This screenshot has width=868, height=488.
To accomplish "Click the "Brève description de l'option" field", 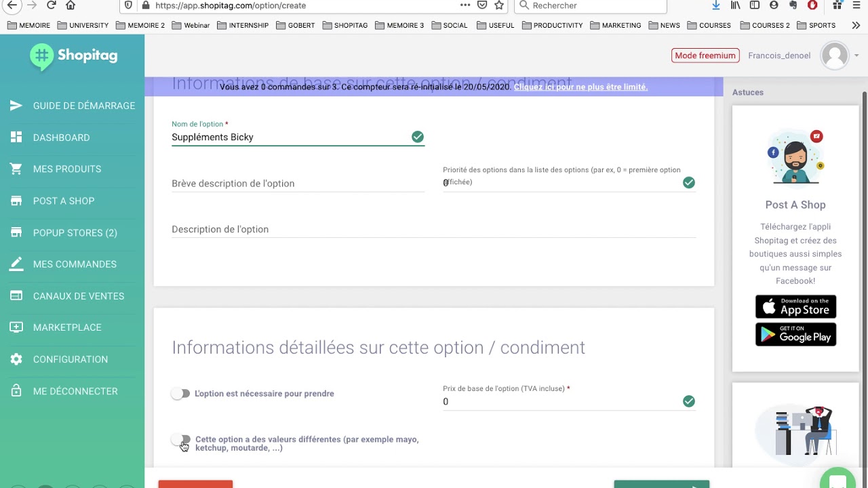I will (x=298, y=184).
